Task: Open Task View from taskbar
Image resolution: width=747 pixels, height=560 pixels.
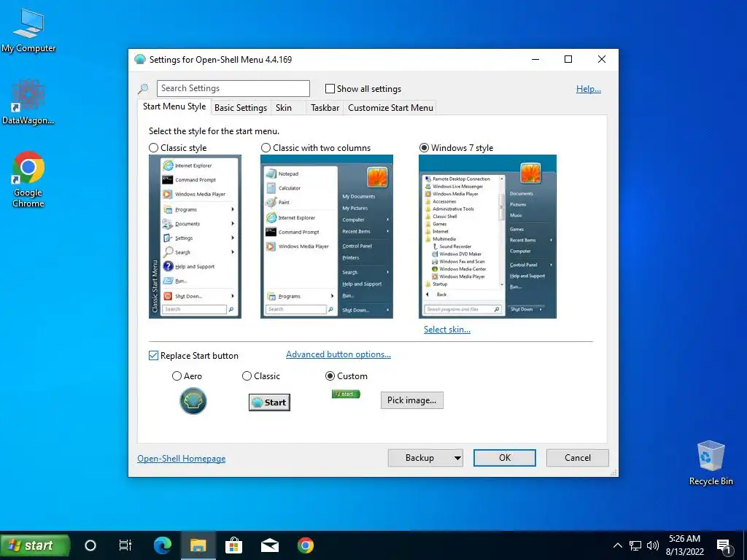Action: [125, 545]
